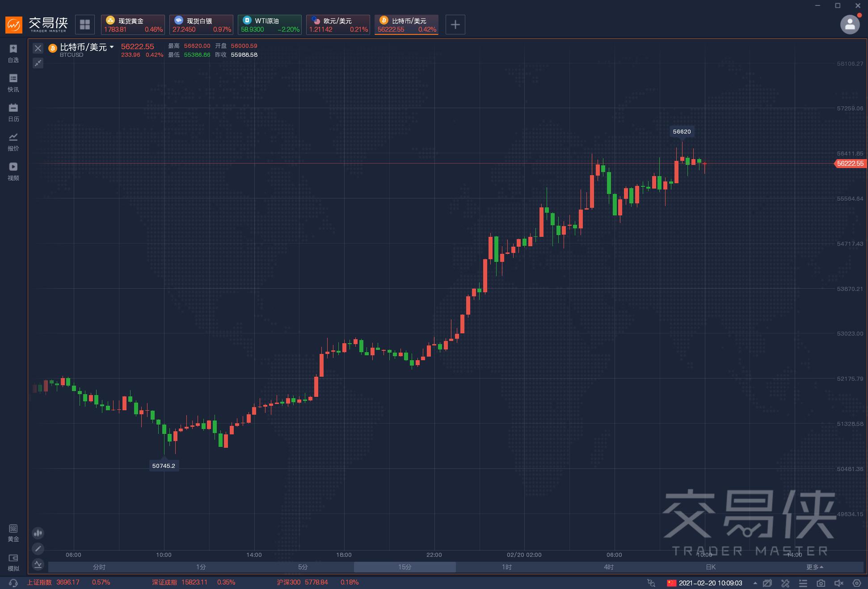Switch to the 欧元/美元 tab
This screenshot has height=589, width=868.
click(338, 25)
